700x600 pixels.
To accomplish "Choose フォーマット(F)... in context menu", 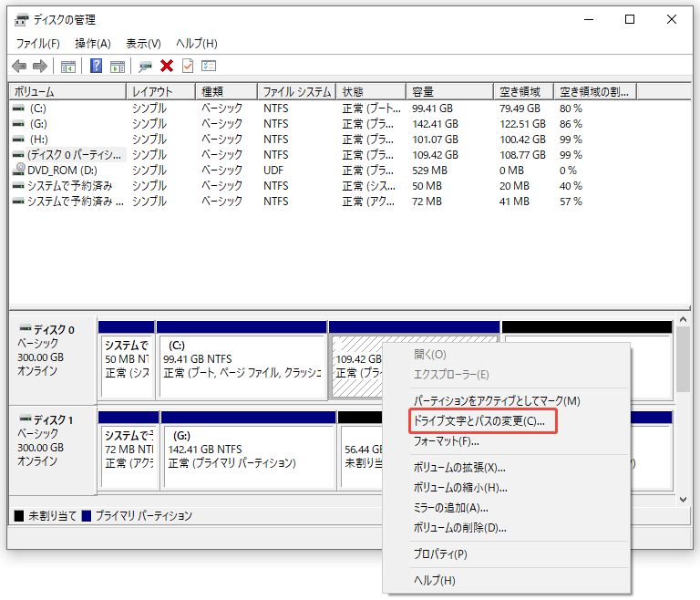I will [447, 441].
